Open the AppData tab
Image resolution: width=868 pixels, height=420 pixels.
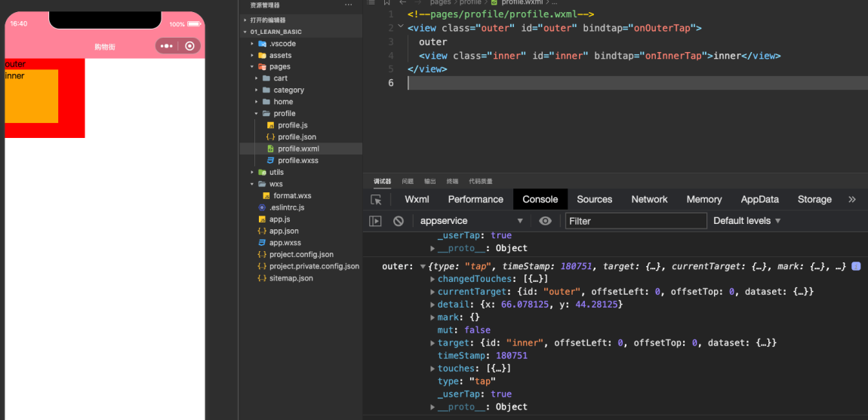760,199
